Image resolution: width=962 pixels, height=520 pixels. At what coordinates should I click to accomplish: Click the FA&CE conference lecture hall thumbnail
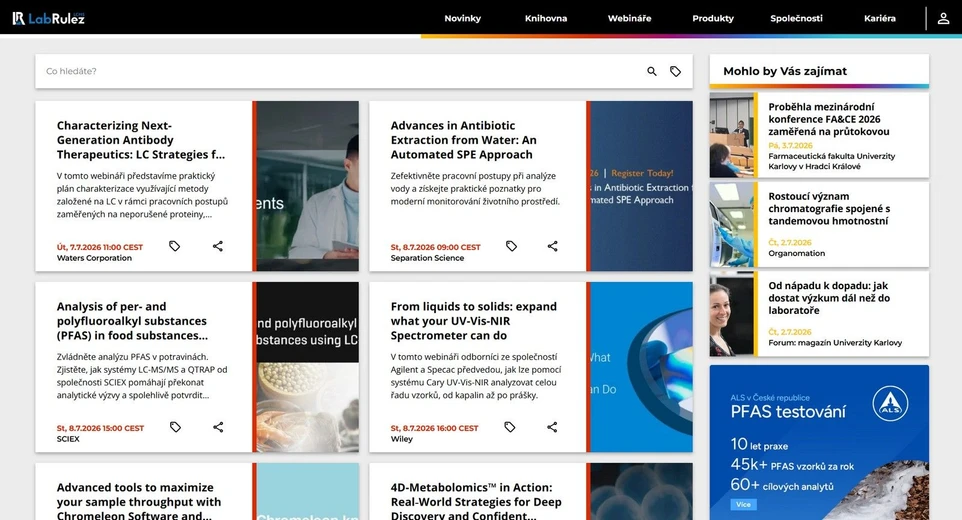point(731,135)
